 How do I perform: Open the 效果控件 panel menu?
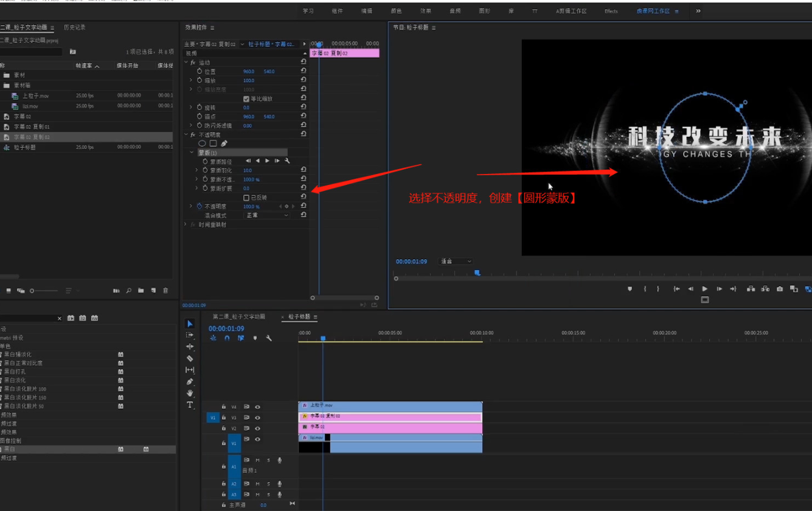[x=212, y=28]
